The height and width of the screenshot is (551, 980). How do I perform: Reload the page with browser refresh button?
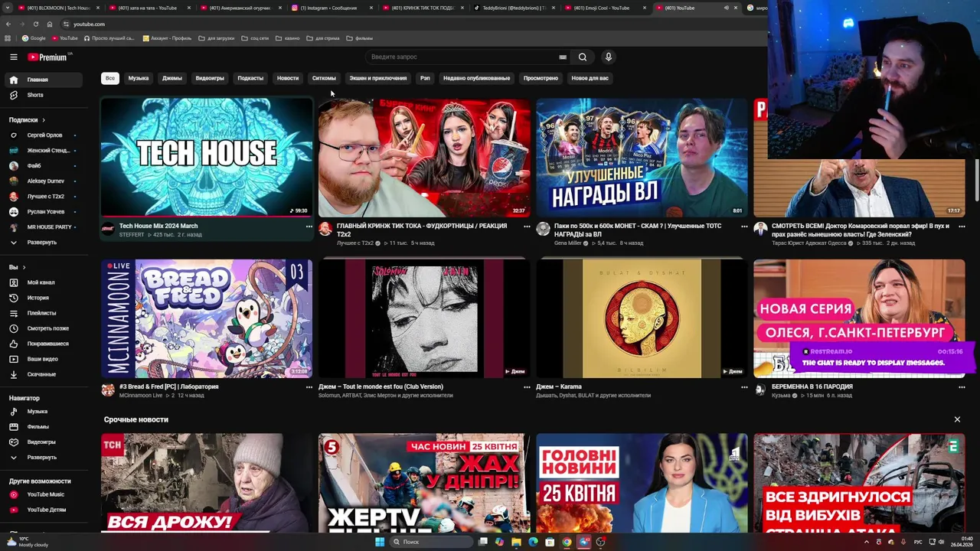35,24
